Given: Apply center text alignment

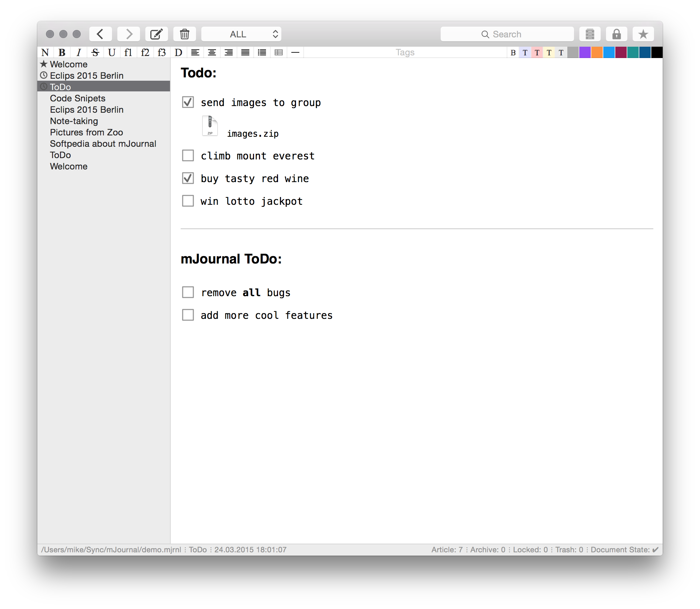Looking at the screenshot, I should tap(212, 52).
